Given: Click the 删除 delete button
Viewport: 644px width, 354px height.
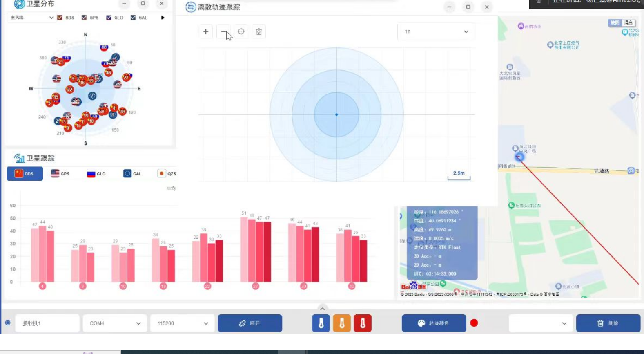Looking at the screenshot, I should tap(608, 323).
